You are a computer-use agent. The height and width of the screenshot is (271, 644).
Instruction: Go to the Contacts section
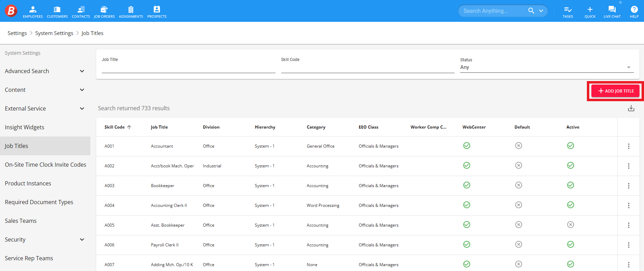[81, 12]
